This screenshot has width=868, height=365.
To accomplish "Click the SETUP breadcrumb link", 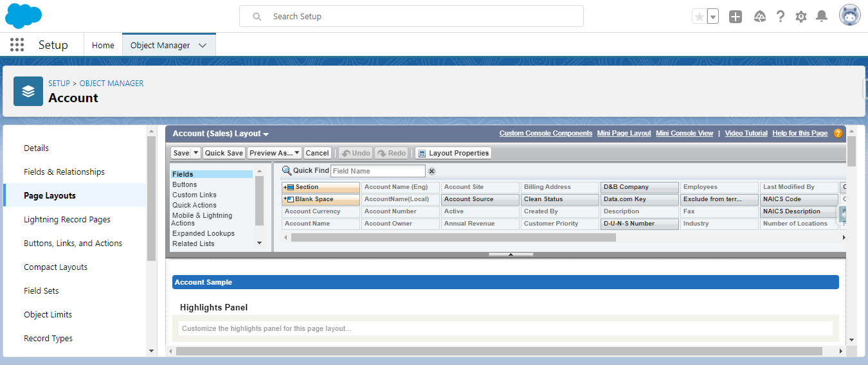I will (59, 84).
